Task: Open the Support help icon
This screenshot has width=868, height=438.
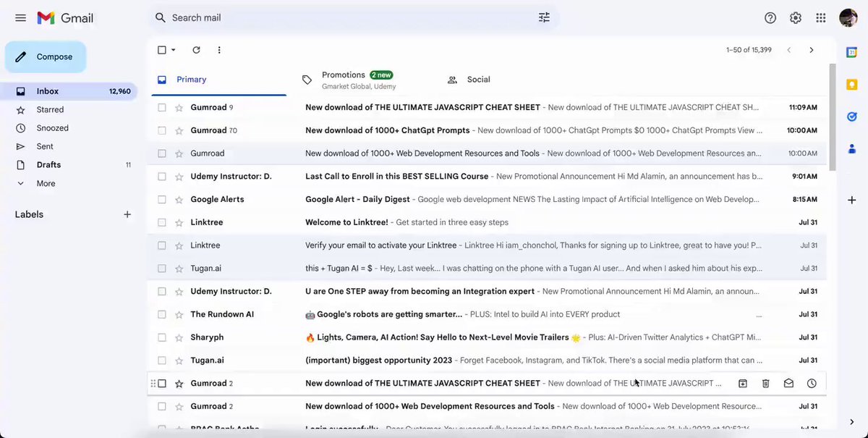Action: point(770,18)
